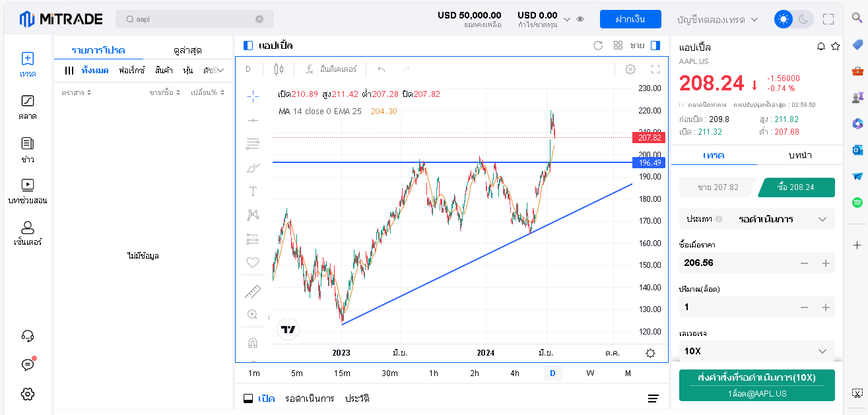Select the crosshair cursor tool
The image size is (868, 415).
(x=252, y=96)
